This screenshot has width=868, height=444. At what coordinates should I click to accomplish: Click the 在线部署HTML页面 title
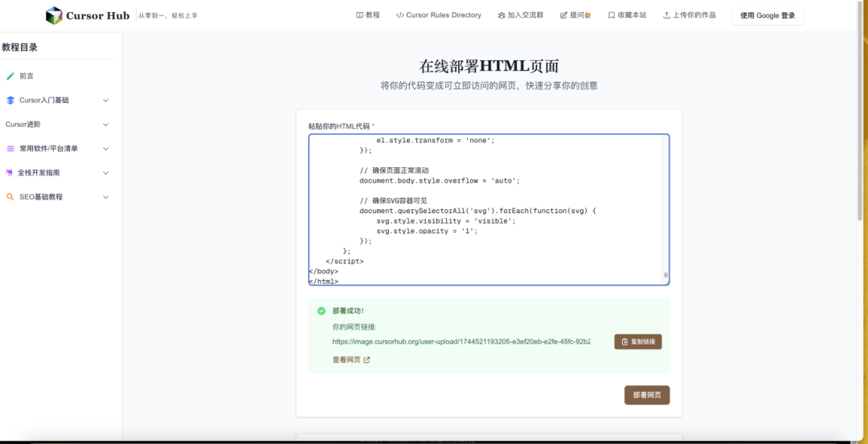pos(489,66)
